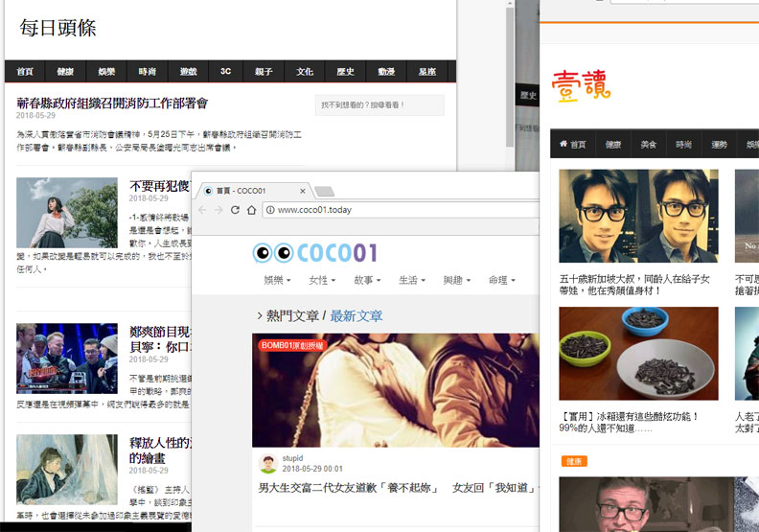Click 文化 in 每日頭條 navigation bar
This screenshot has width=759, height=532.
(305, 72)
